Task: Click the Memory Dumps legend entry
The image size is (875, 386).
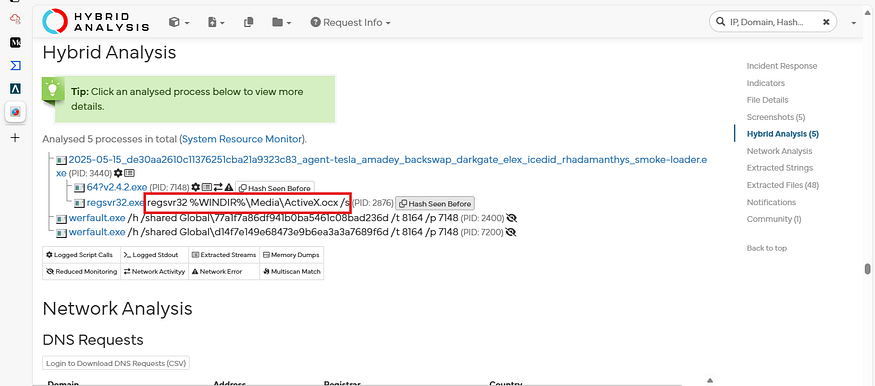Action: click(291, 255)
